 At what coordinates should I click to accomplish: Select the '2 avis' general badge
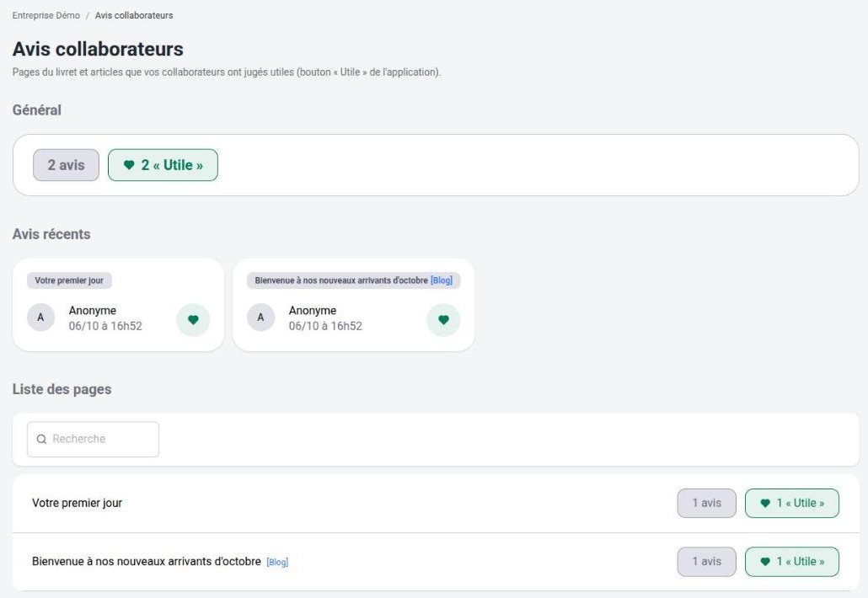(66, 165)
